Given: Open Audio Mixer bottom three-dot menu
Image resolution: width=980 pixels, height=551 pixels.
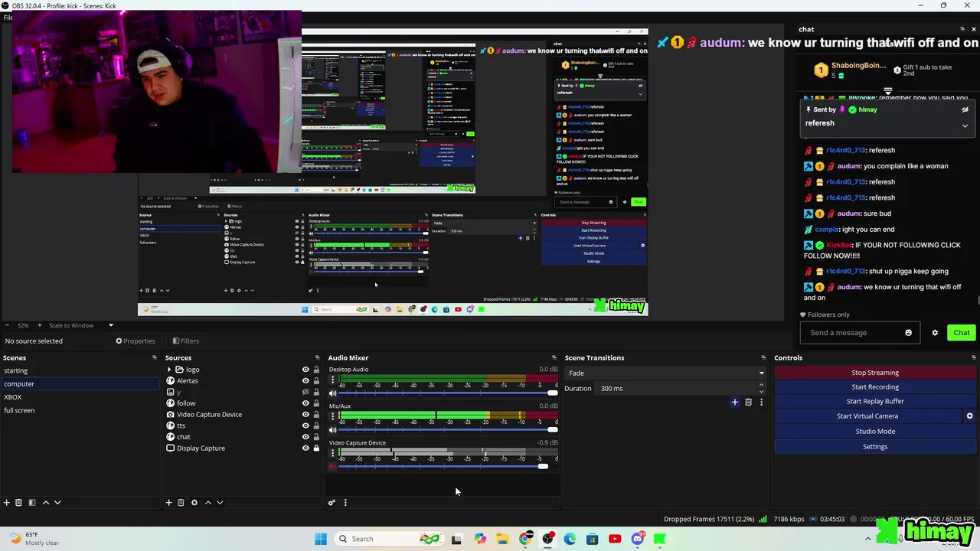Looking at the screenshot, I should tap(345, 503).
